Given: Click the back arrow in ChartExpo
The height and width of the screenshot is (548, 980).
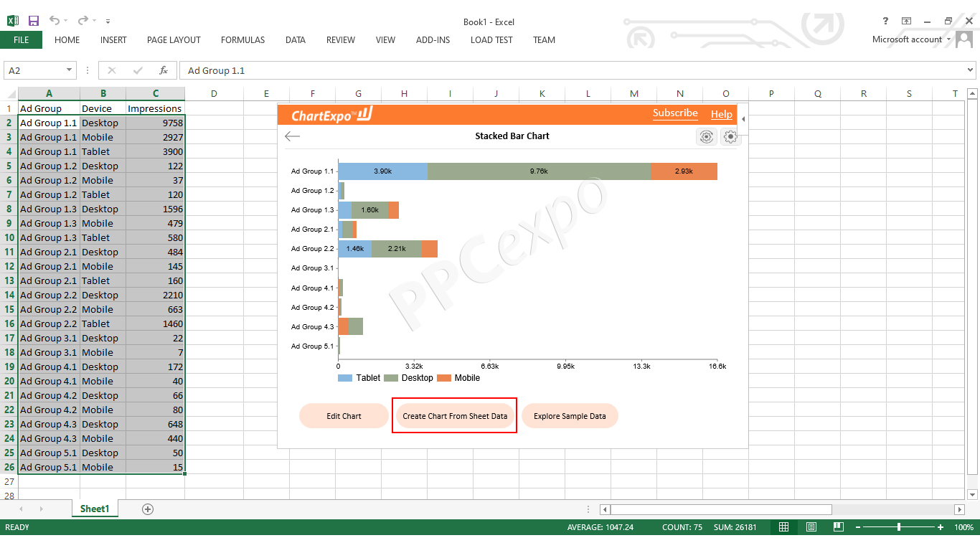Looking at the screenshot, I should pyautogui.click(x=292, y=136).
